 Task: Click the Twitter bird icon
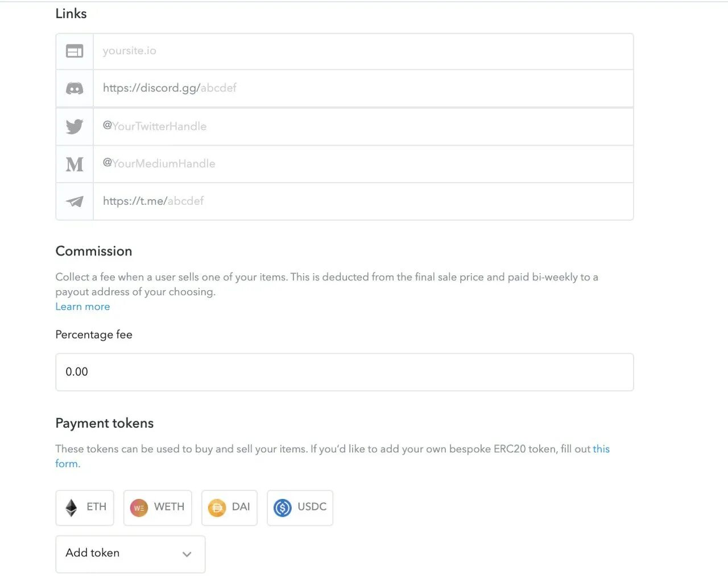tap(75, 126)
